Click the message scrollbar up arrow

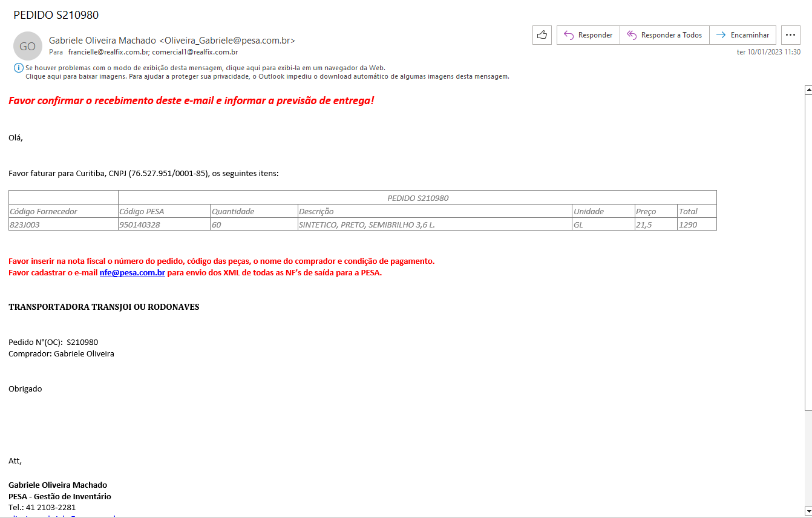[x=808, y=90]
